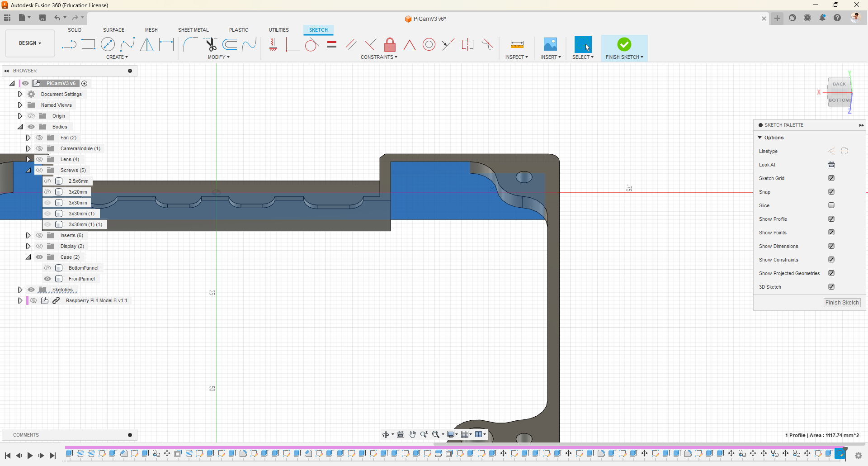Select the Fit Point Spline tool
Viewport: 868px width, 466px height.
pyautogui.click(x=127, y=44)
